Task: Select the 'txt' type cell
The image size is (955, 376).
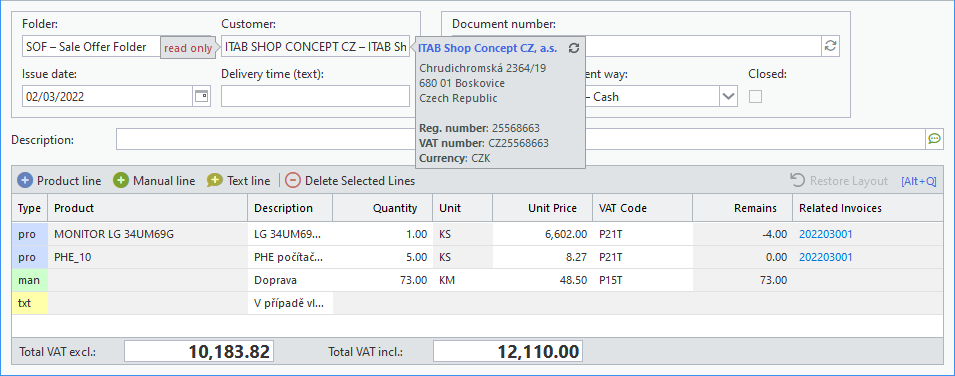Action: 29,303
